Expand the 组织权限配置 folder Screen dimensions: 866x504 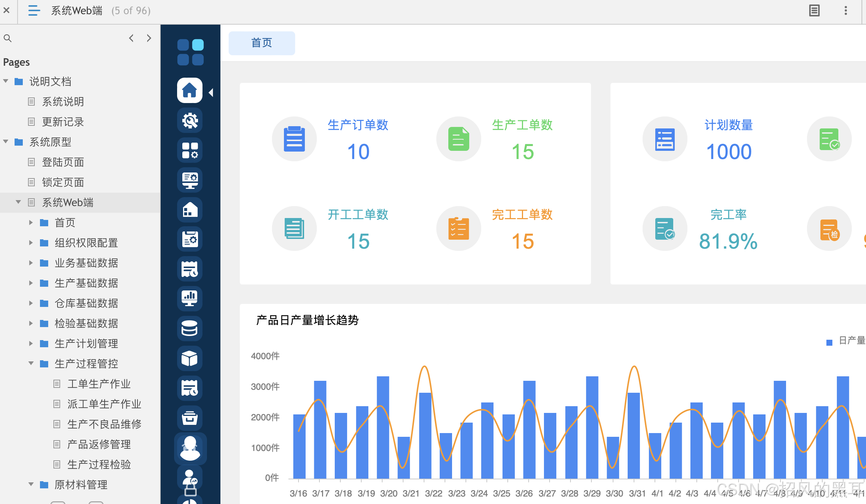31,243
